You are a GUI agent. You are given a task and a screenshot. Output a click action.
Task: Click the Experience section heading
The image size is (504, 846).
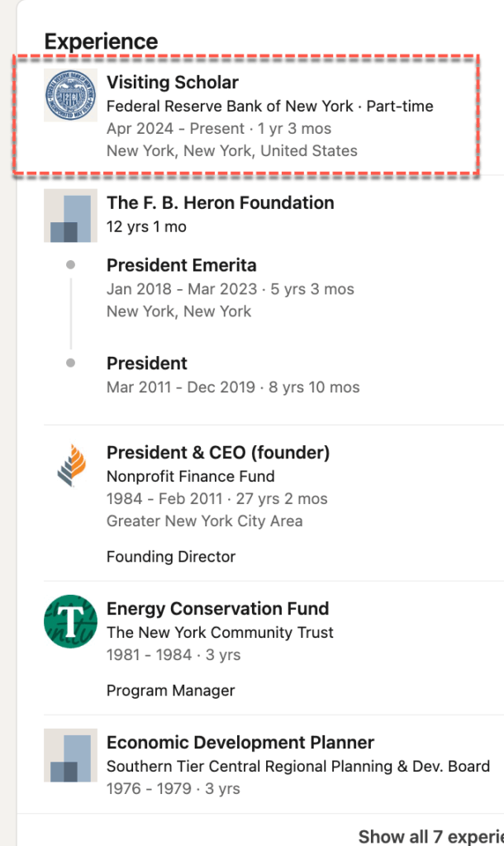pyautogui.click(x=101, y=41)
